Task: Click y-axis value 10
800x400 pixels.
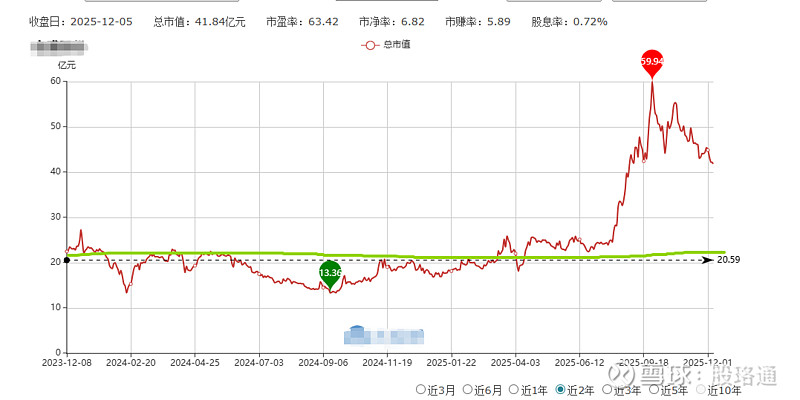Action: pos(55,308)
